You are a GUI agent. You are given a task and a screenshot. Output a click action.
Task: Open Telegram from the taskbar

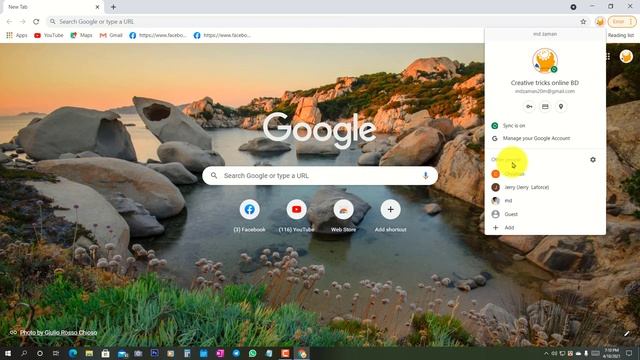coord(236,353)
